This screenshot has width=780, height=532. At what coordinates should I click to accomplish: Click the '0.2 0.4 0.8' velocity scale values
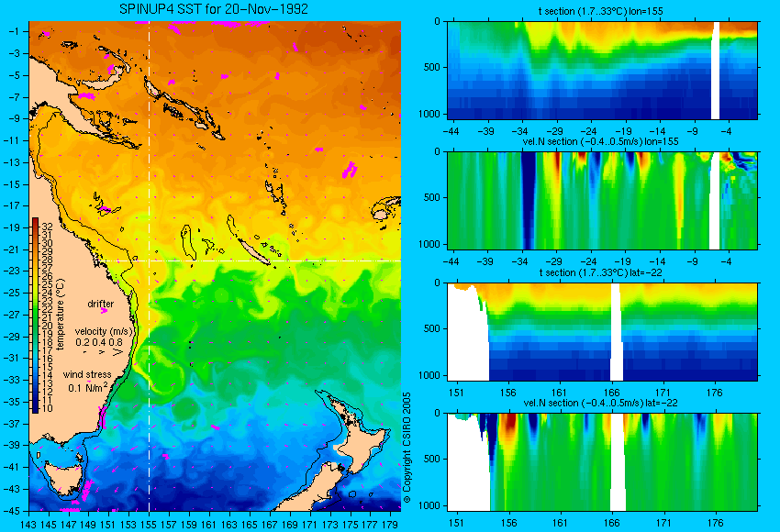click(99, 342)
